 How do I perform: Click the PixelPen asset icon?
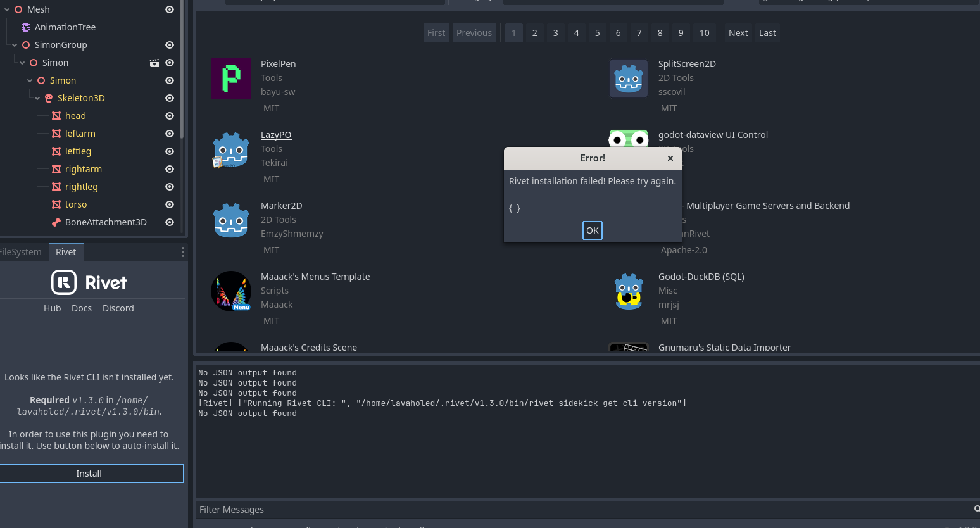tap(231, 79)
